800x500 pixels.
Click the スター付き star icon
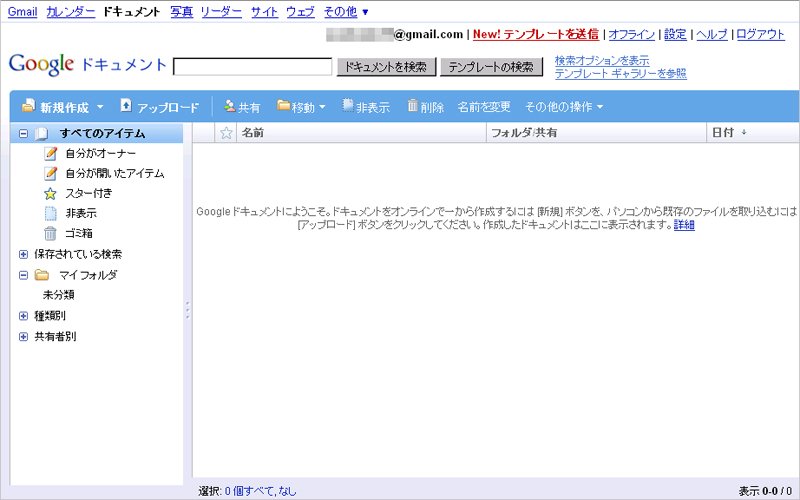50,193
